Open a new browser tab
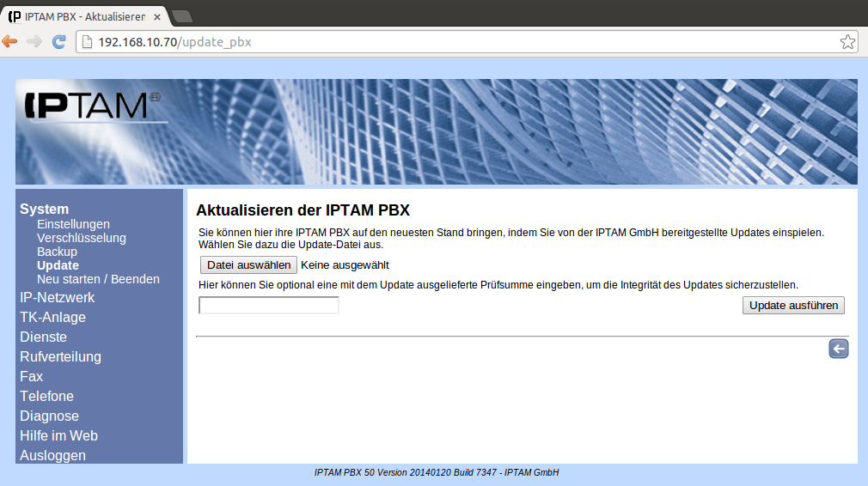This screenshot has height=486, width=868. click(182, 16)
